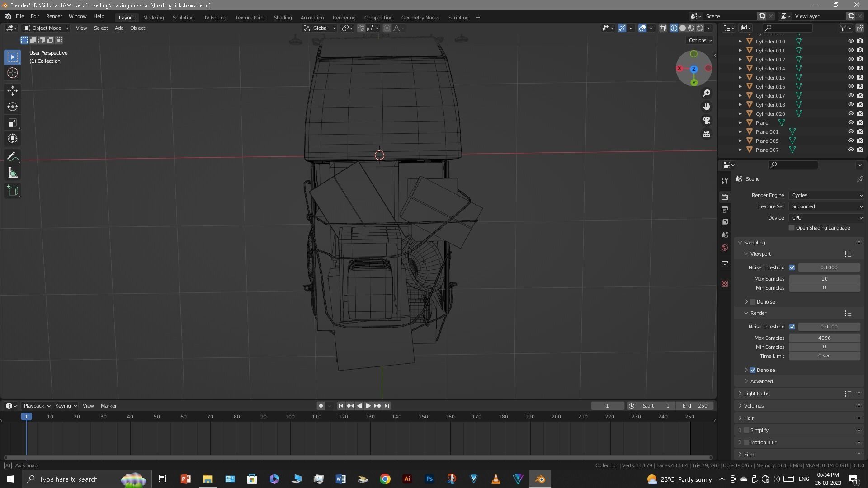Switch to Shading workspace tab
868x488 pixels.
(283, 17)
